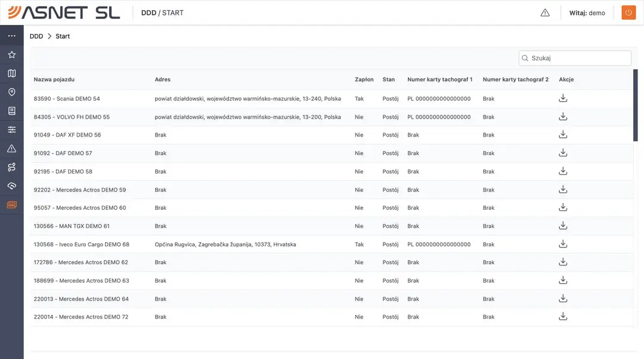Open the sliders settings icon in sidebar

[x=11, y=129]
